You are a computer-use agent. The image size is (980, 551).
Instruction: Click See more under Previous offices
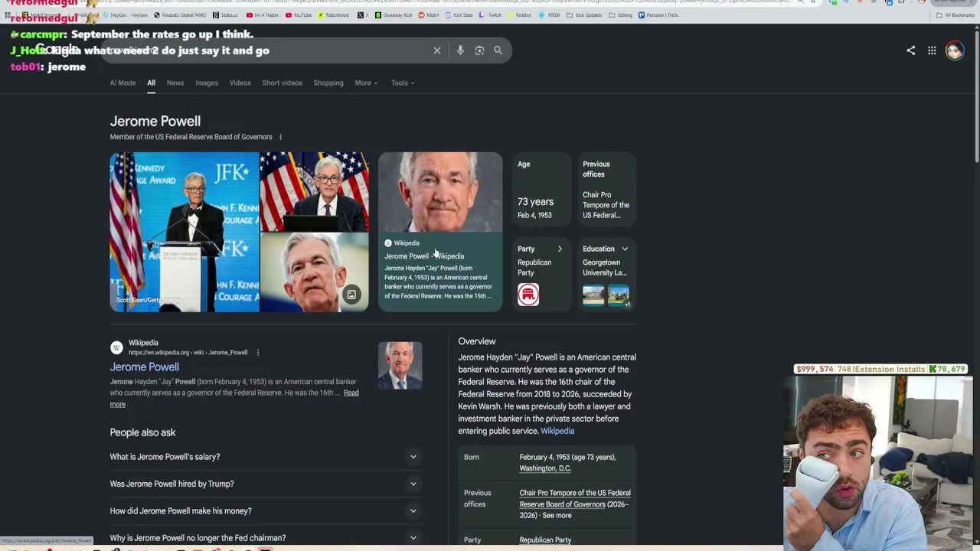[x=557, y=516]
